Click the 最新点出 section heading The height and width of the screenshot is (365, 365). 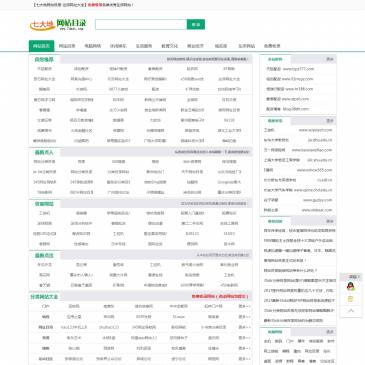pos(44,255)
